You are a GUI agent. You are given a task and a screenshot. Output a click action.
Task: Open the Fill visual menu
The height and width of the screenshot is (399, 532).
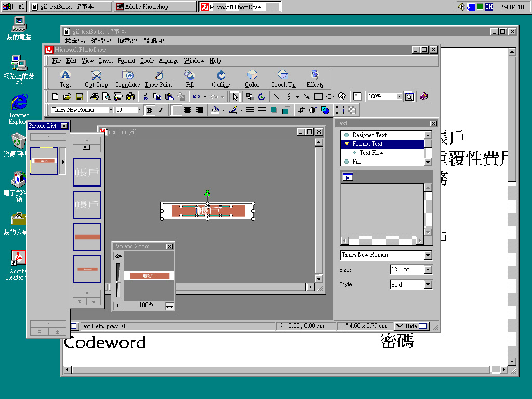tap(190, 79)
